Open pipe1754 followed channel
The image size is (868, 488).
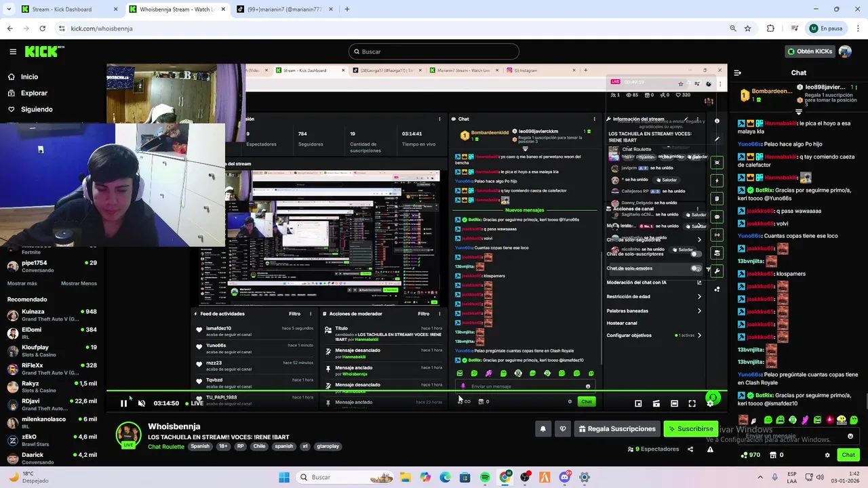click(52, 266)
